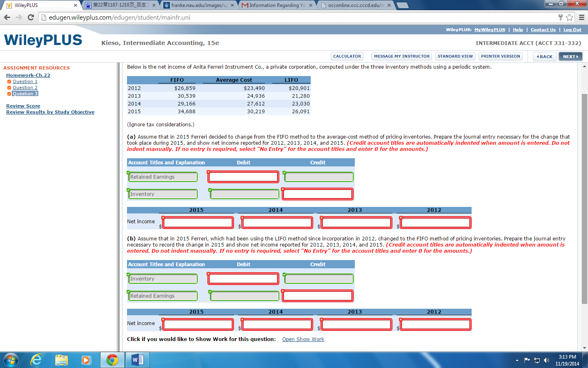The width and height of the screenshot is (588, 368).
Task: Open MyWileyPLUS link
Action: pos(490,30)
